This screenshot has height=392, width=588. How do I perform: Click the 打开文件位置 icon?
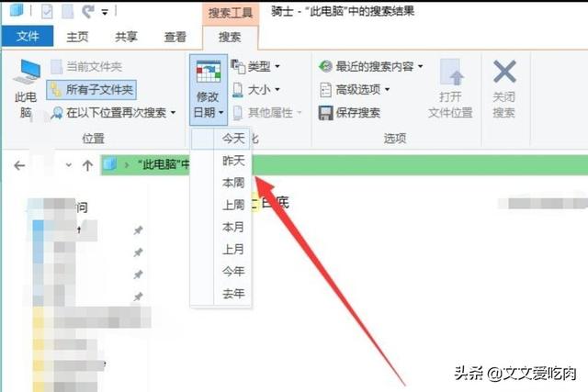(x=450, y=72)
